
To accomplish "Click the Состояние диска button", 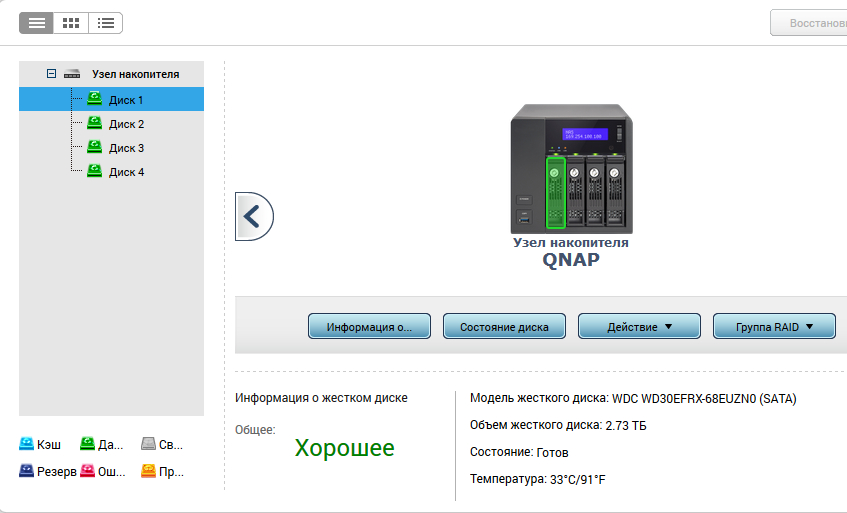I will click(504, 327).
